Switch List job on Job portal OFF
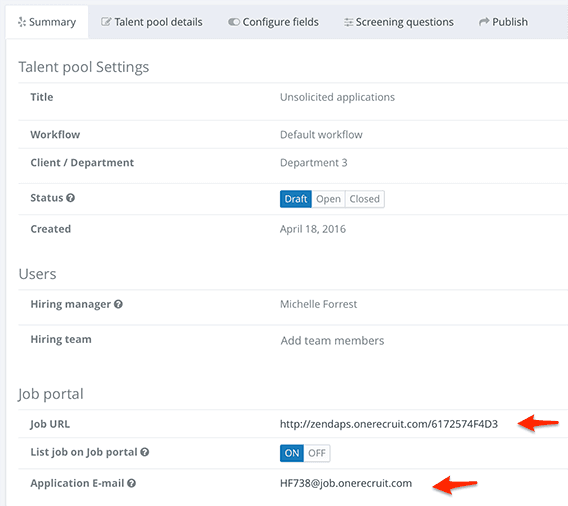The height and width of the screenshot is (506, 568). (x=317, y=453)
